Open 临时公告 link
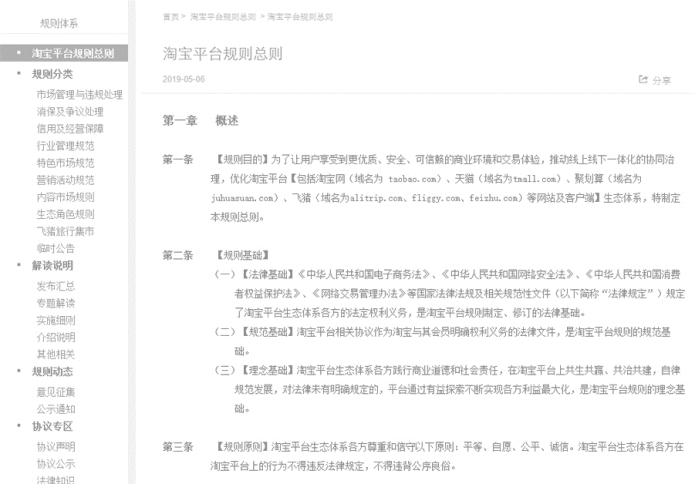This screenshot has height=484, width=695. pos(56,248)
